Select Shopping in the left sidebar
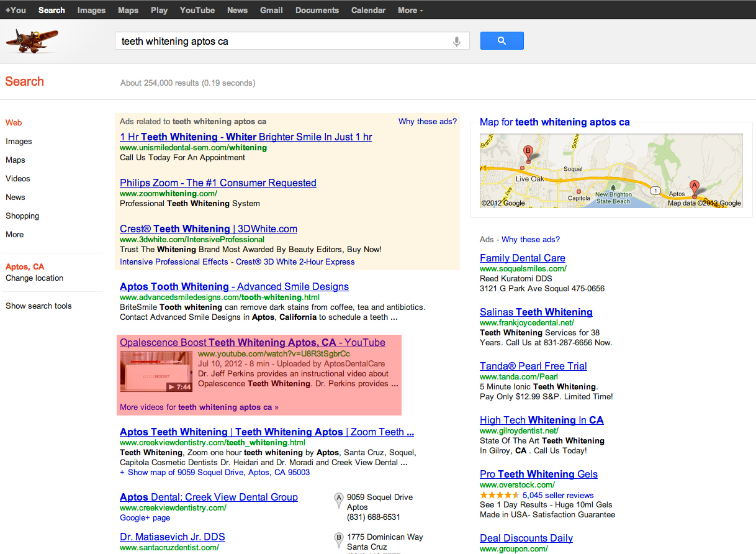 pyautogui.click(x=22, y=216)
